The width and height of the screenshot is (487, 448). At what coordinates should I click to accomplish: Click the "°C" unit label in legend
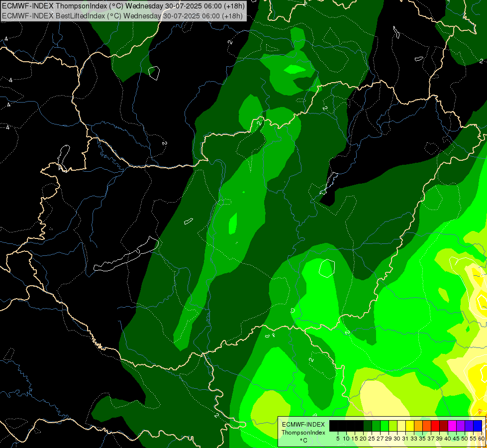tap(304, 441)
